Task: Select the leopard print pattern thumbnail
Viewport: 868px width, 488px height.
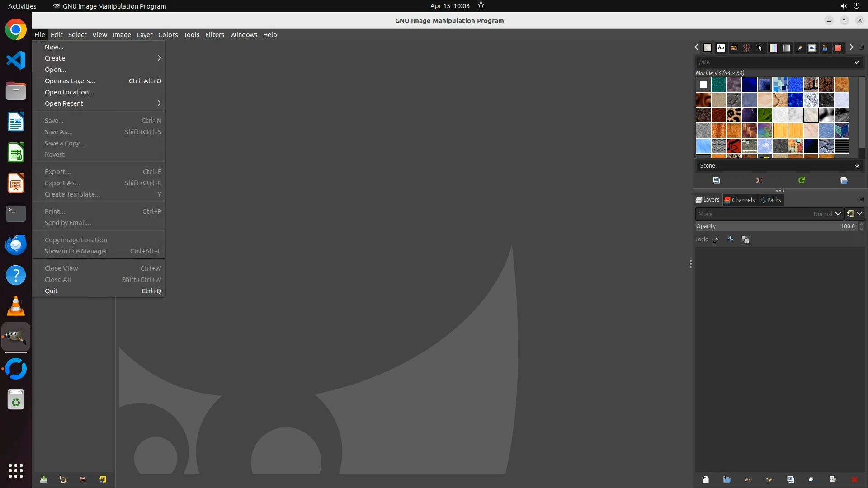Action: click(x=734, y=115)
